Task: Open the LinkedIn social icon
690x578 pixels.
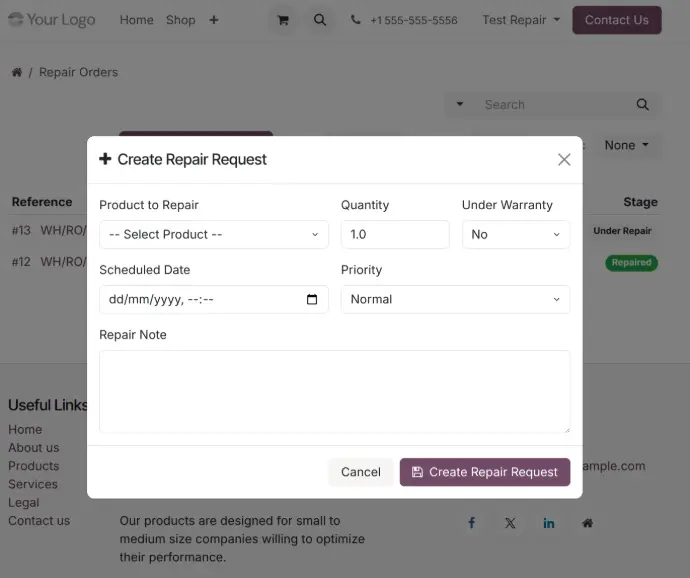Action: point(549,523)
